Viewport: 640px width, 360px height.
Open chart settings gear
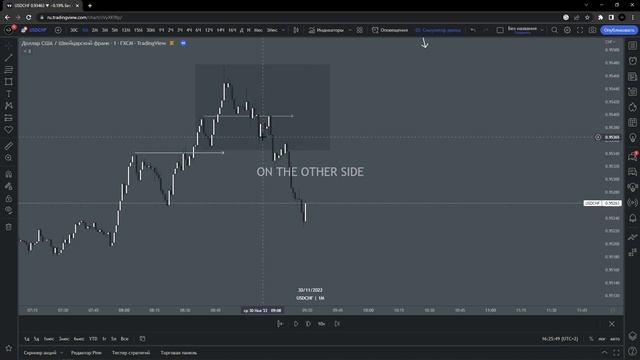click(567, 30)
